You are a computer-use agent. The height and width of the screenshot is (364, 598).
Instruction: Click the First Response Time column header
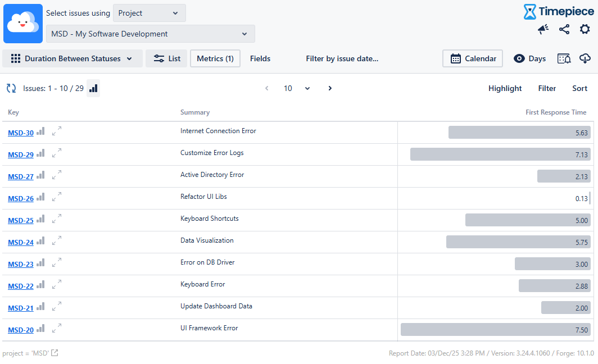[x=556, y=112]
